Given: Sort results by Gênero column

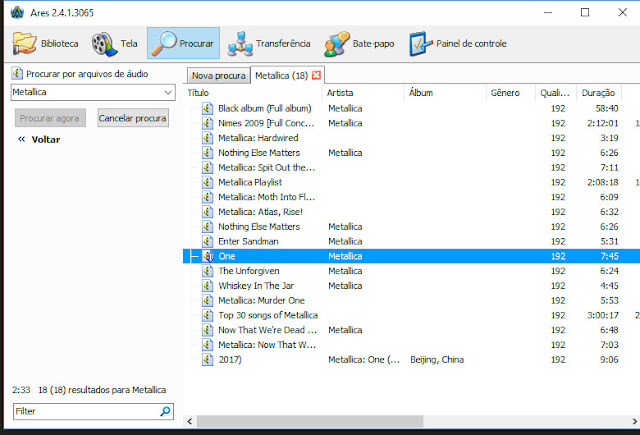Looking at the screenshot, I should (511, 93).
